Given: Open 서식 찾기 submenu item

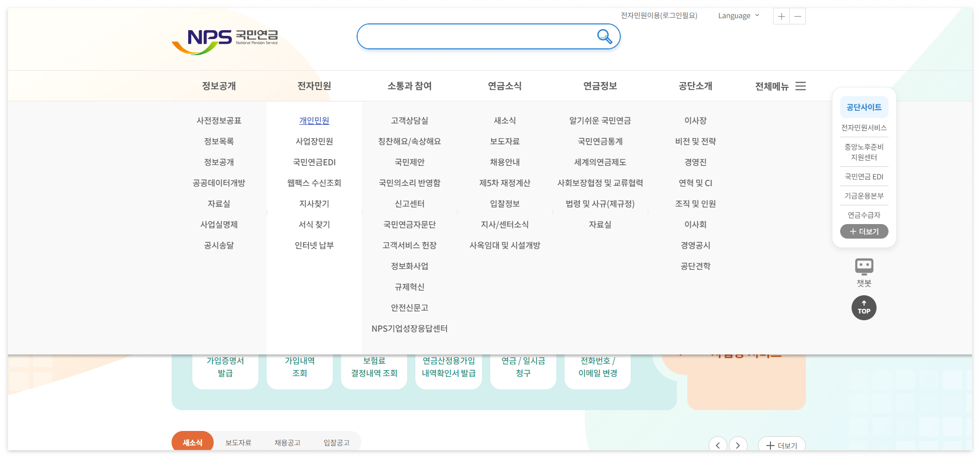Looking at the screenshot, I should 314,225.
